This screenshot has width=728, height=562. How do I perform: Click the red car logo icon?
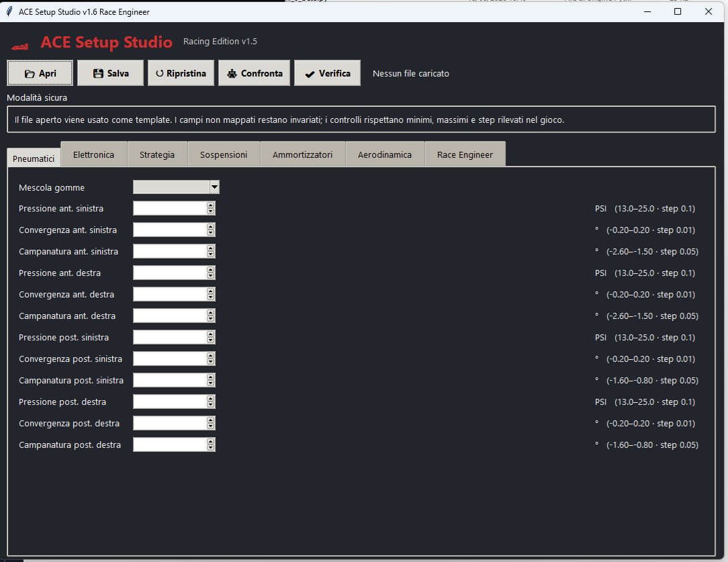click(20, 46)
